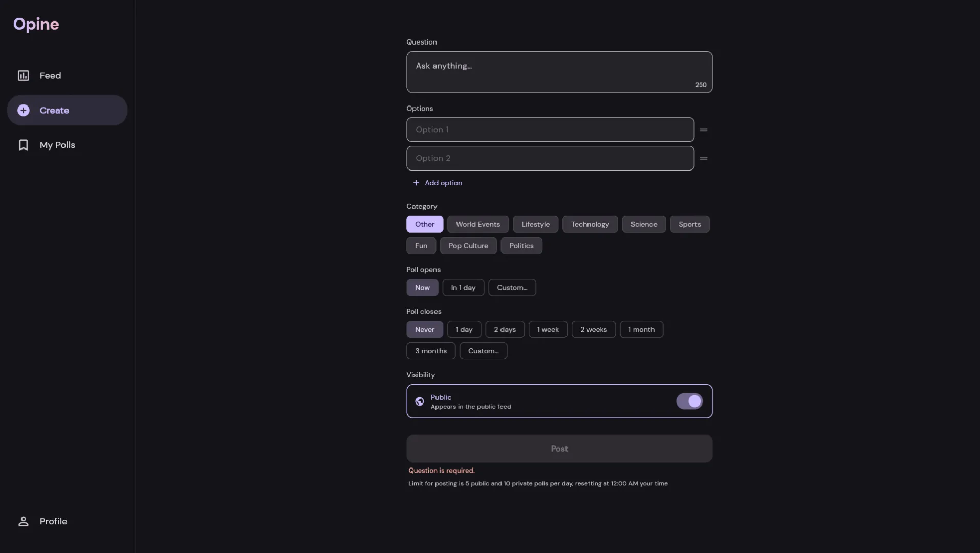Select the Science category
This screenshot has width=980, height=553.
[x=644, y=224]
